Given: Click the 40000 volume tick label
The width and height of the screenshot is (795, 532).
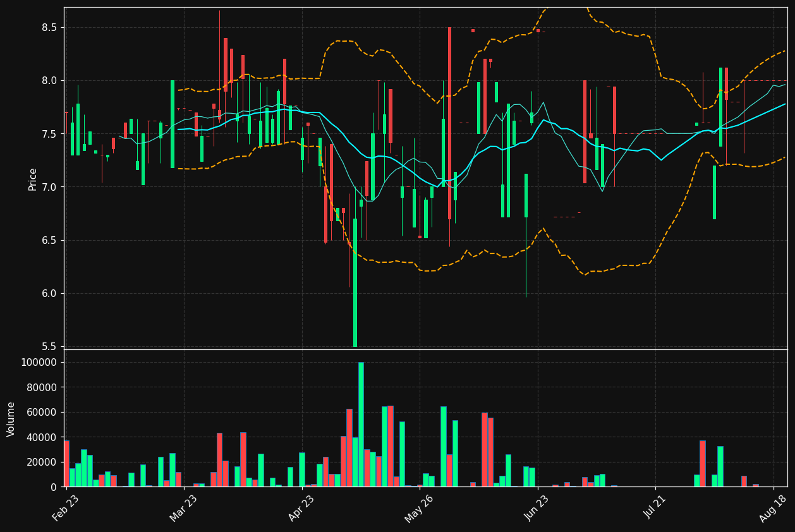Looking at the screenshot, I should click(x=42, y=437).
